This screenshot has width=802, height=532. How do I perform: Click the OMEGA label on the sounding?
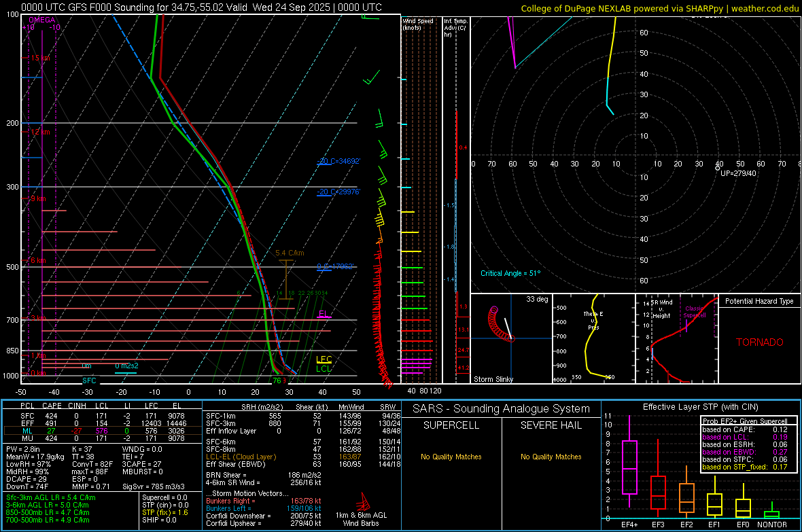point(42,20)
